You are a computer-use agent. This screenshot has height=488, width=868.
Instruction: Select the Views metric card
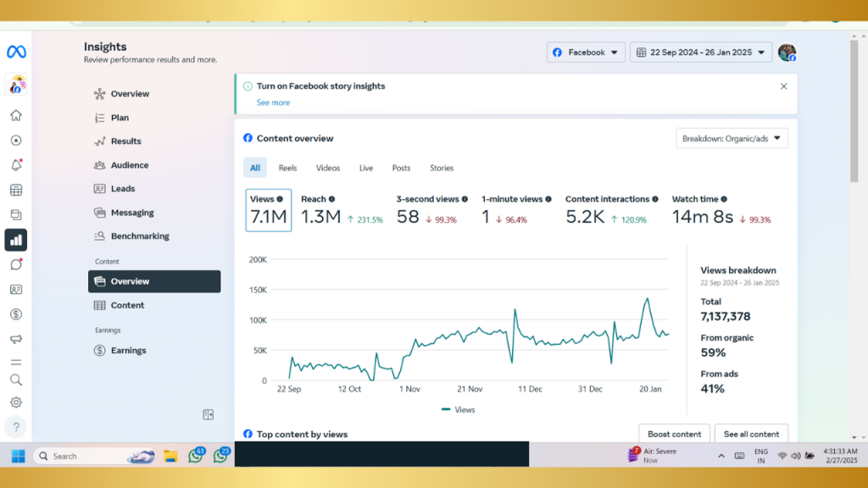point(268,210)
